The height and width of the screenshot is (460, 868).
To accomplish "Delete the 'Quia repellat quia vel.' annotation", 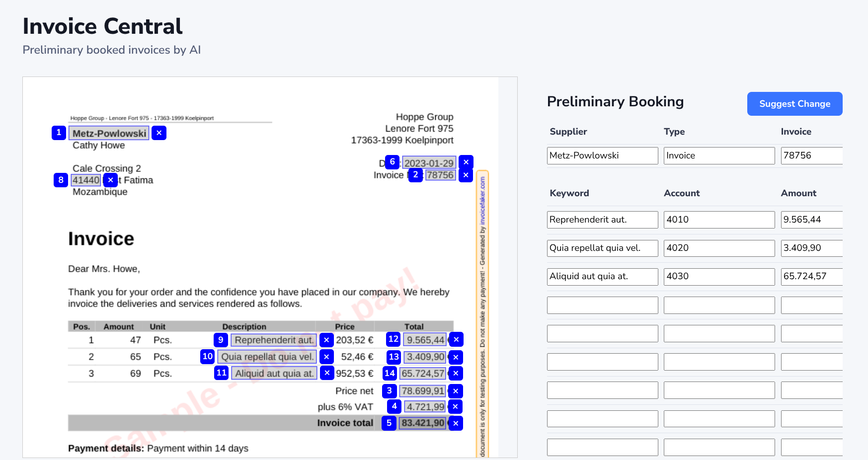I will [326, 357].
